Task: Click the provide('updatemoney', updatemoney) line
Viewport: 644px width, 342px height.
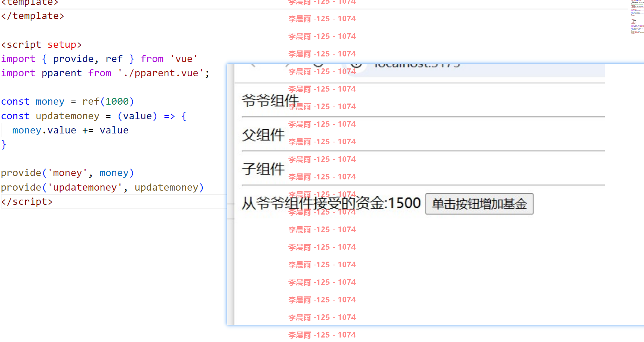Action: 102,187
